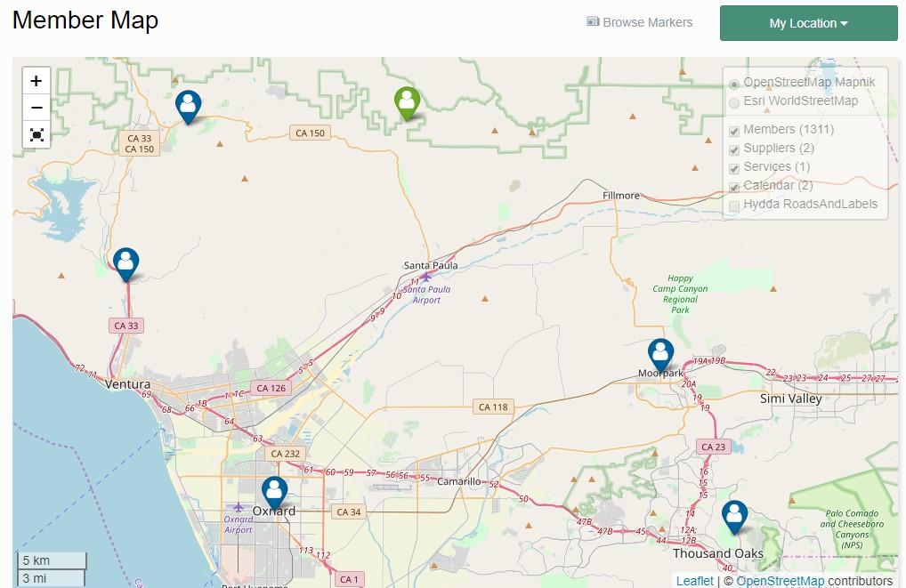906x588 pixels.
Task: Click Happy Camp Canyon Regional Park label
Action: (680, 294)
